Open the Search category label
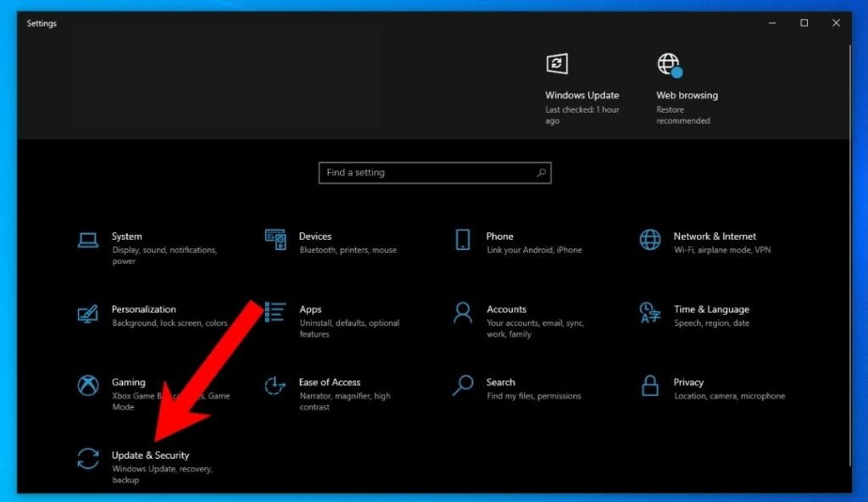Screen dimensions: 868x502 coord(500,382)
